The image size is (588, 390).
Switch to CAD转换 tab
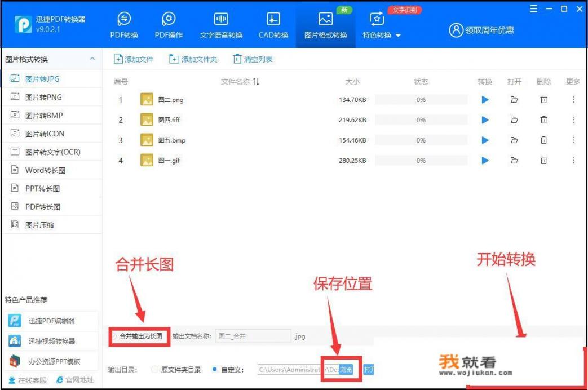273,25
